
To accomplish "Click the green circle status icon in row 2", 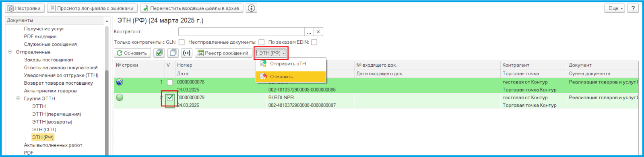I will pyautogui.click(x=120, y=98).
